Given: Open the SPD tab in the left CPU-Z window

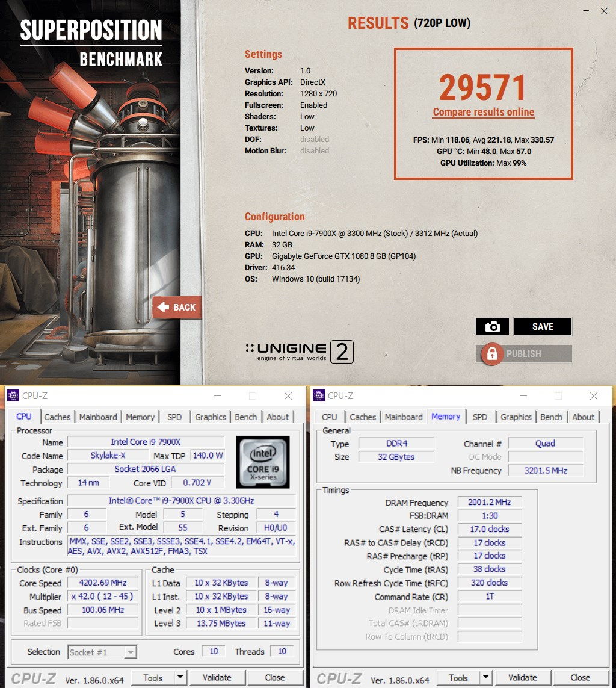Looking at the screenshot, I should tap(174, 417).
